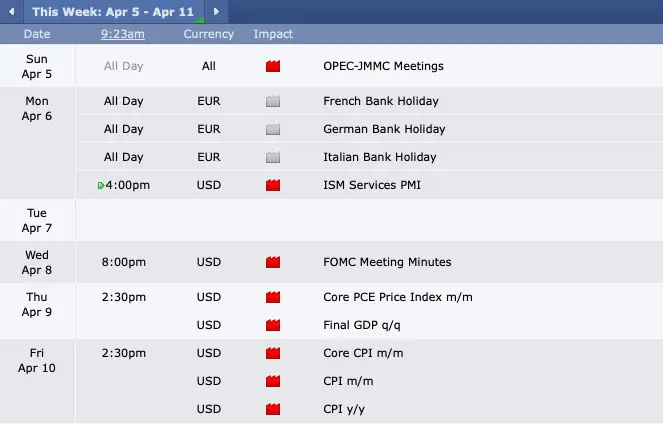
Task: Go to previous week arrow
Action: [x=12, y=11]
